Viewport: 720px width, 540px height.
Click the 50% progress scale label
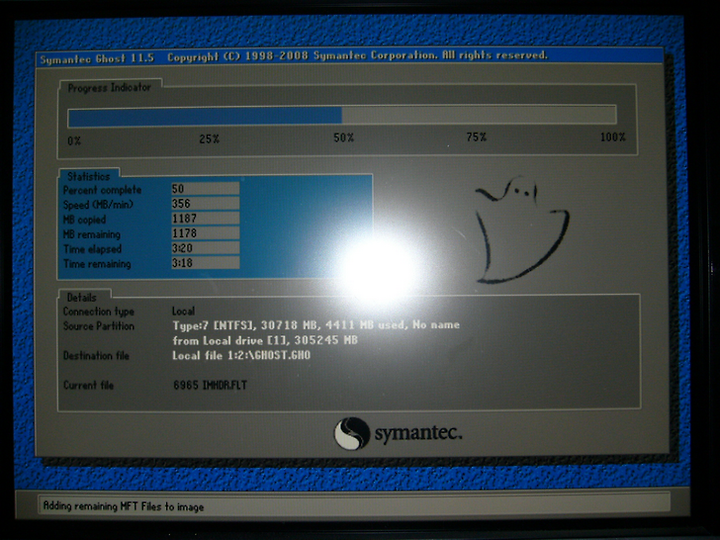[343, 137]
